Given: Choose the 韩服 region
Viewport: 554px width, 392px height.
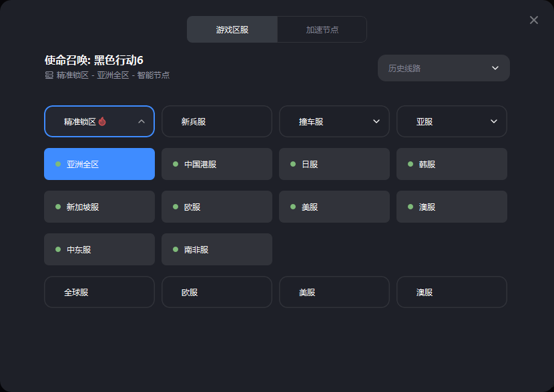Looking at the screenshot, I should click(x=452, y=164).
